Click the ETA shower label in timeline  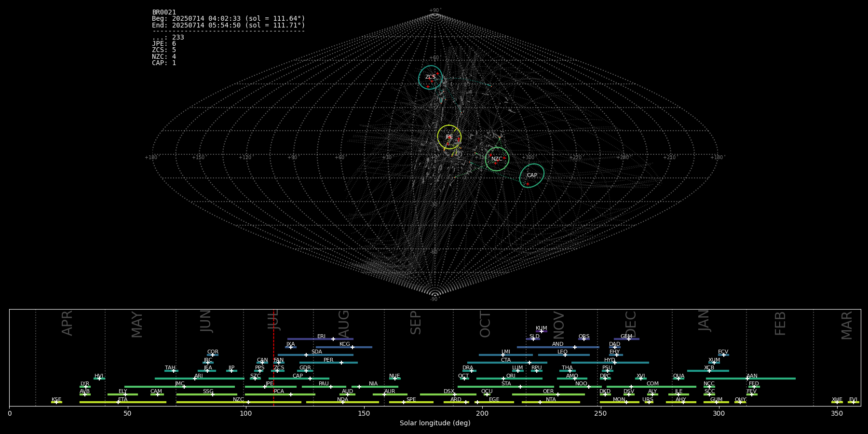click(123, 400)
